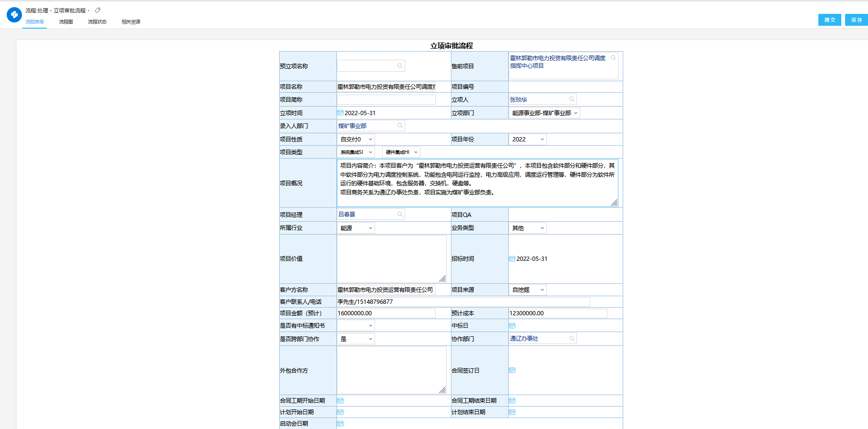Click the 保存 button
The height and width of the screenshot is (429, 868).
(857, 20)
